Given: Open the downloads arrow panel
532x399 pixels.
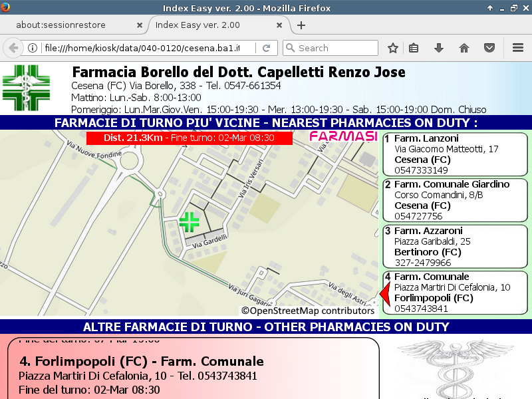Looking at the screenshot, I should pyautogui.click(x=438, y=48).
